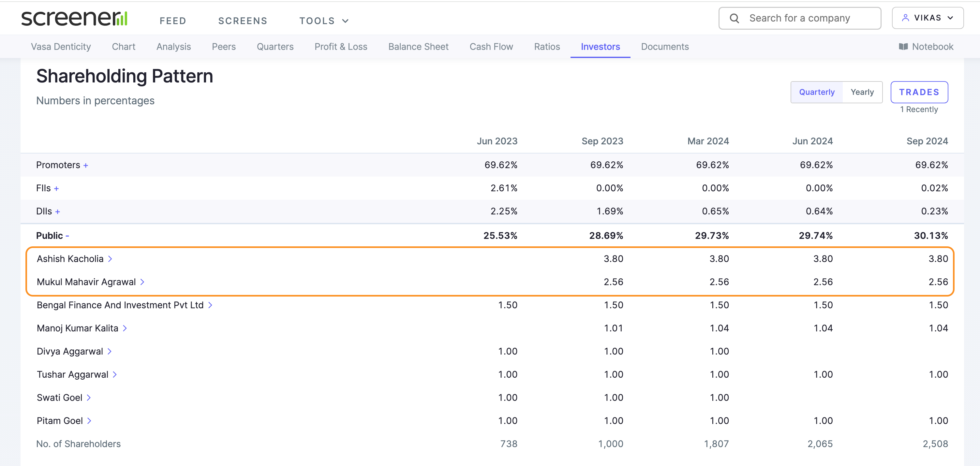The image size is (980, 466).
Task: Click the arrow beside Manoj Kumar Kalita
Action: click(125, 328)
